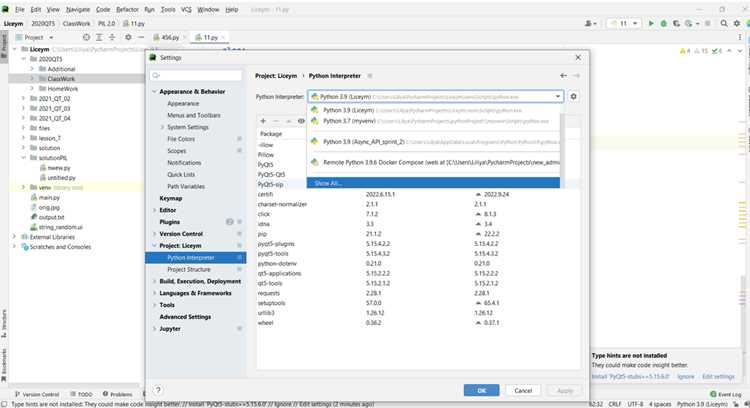
Task: Select Keymap in settings tree
Action: 171,198
